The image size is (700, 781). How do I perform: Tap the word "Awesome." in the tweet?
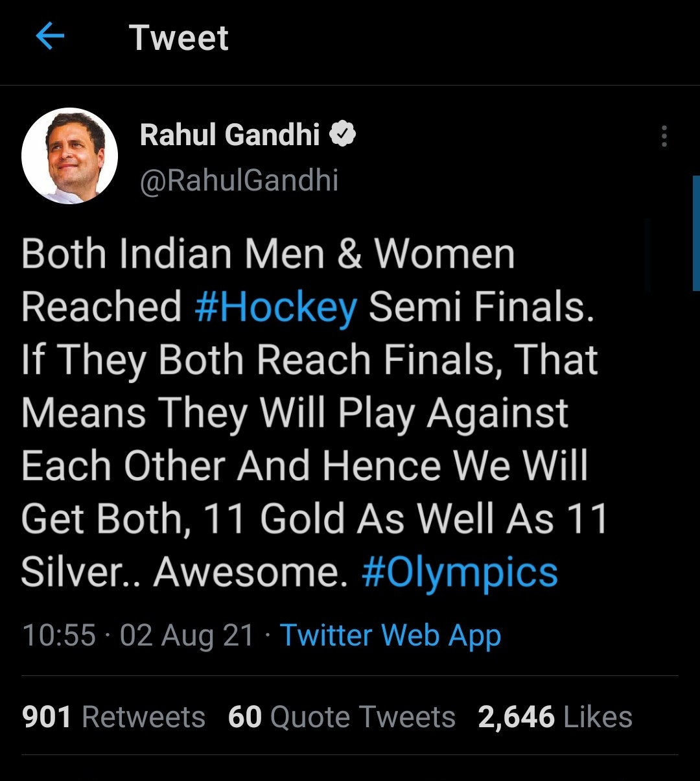point(251,573)
